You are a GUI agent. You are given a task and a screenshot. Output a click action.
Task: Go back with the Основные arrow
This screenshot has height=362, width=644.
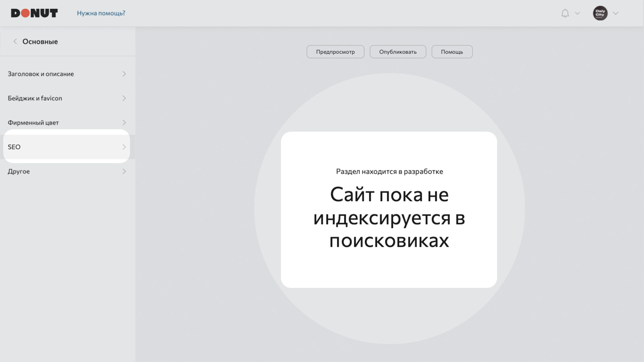click(15, 41)
